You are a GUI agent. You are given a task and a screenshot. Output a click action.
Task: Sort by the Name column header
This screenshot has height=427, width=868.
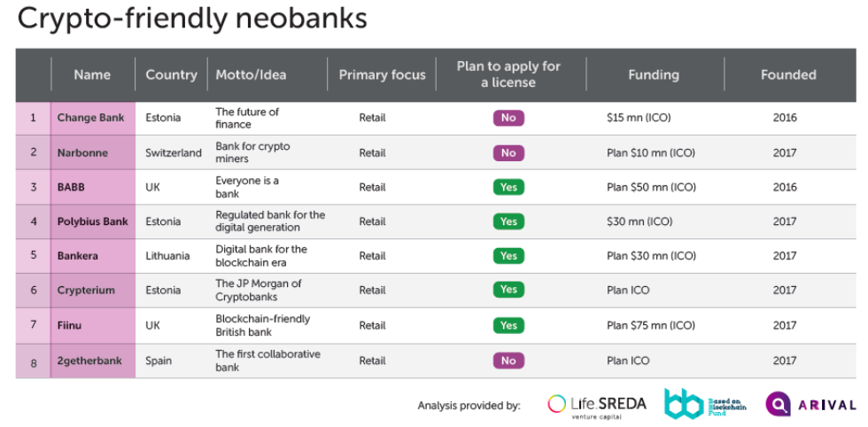pos(92,75)
